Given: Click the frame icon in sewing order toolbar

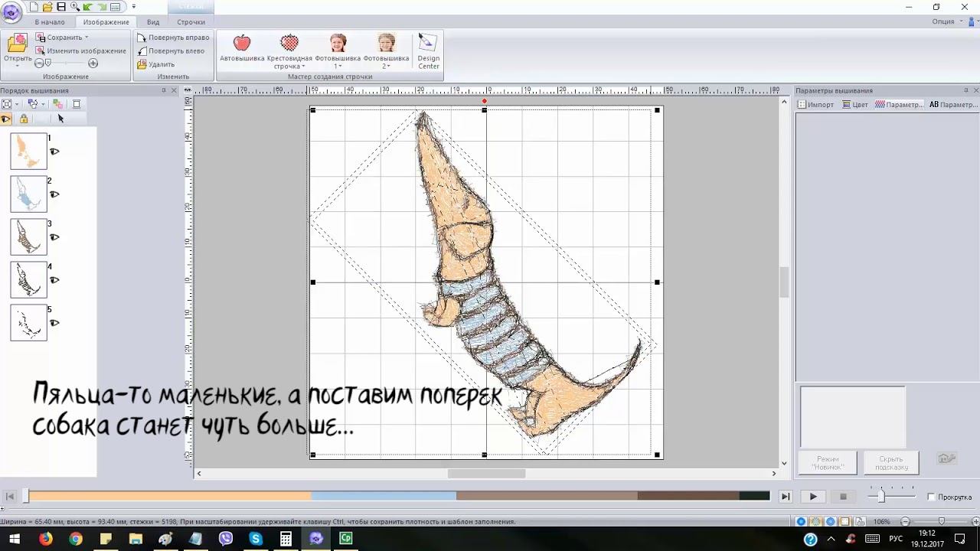Looking at the screenshot, I should click(x=77, y=104).
